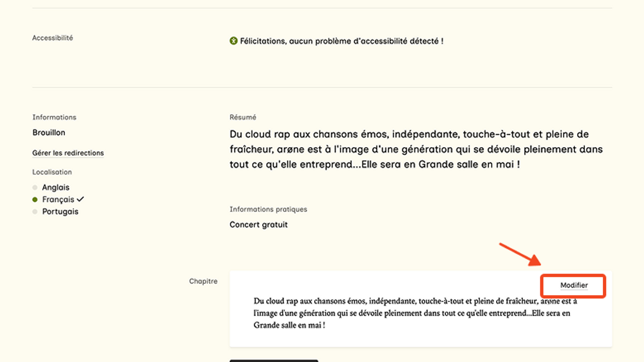The height and width of the screenshot is (362, 644).
Task: Click the green accessibility status icon
Action: (233, 41)
